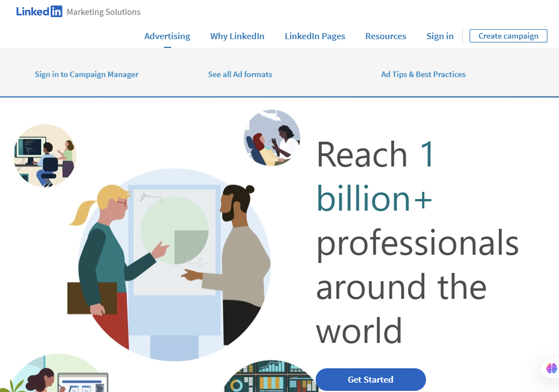Open Ad Tips & Best Practices link

pyautogui.click(x=423, y=74)
